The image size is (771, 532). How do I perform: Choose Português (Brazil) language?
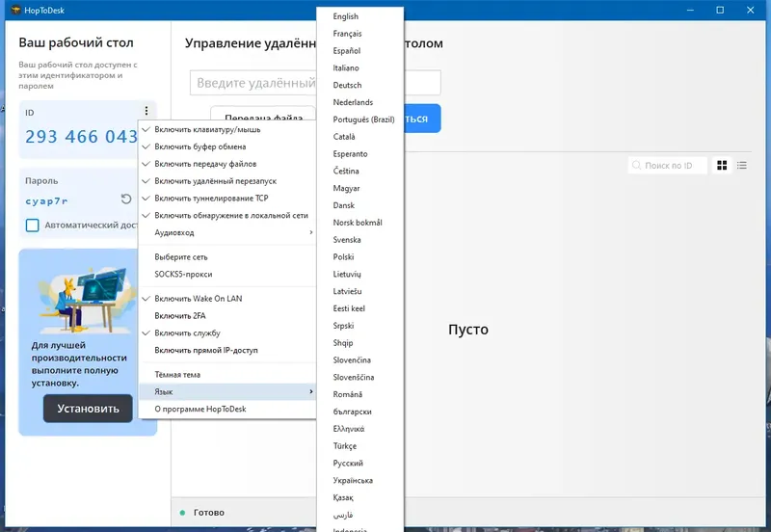[359, 120]
